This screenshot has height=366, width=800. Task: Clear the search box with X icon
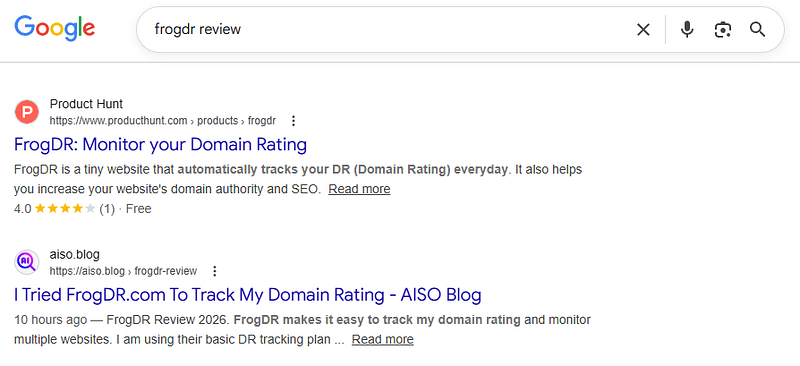[x=643, y=30]
